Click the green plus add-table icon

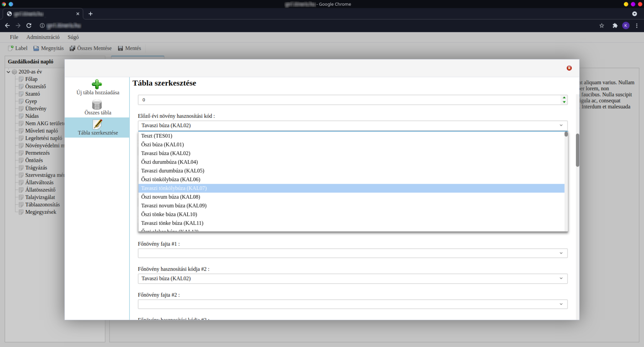(97, 84)
